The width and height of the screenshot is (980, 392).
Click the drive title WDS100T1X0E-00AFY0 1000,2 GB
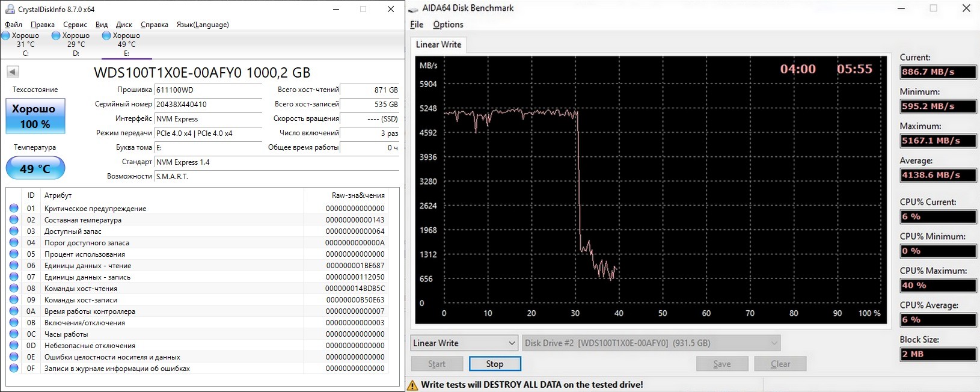click(x=202, y=73)
